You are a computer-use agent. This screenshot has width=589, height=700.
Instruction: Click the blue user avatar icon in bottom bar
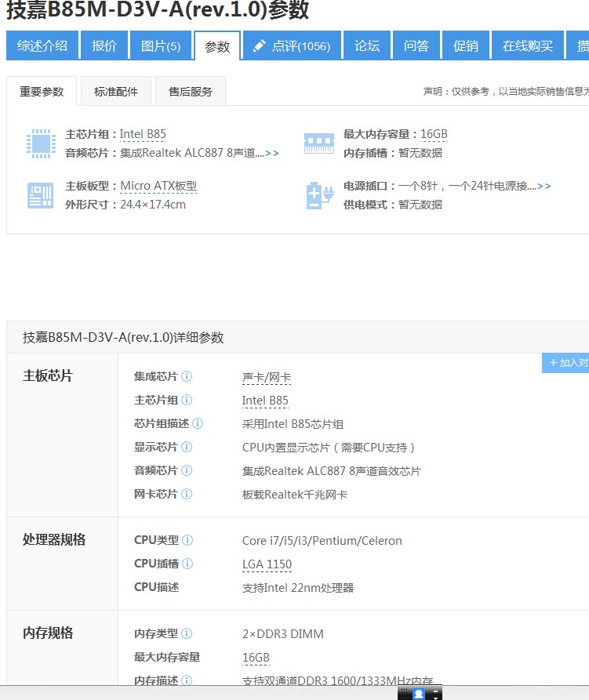pyautogui.click(x=419, y=694)
